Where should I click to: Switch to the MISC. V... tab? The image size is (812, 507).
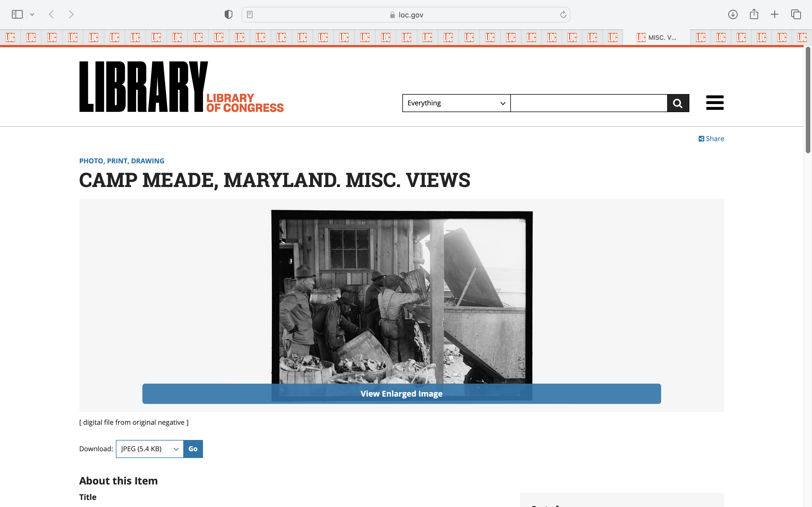click(x=656, y=37)
